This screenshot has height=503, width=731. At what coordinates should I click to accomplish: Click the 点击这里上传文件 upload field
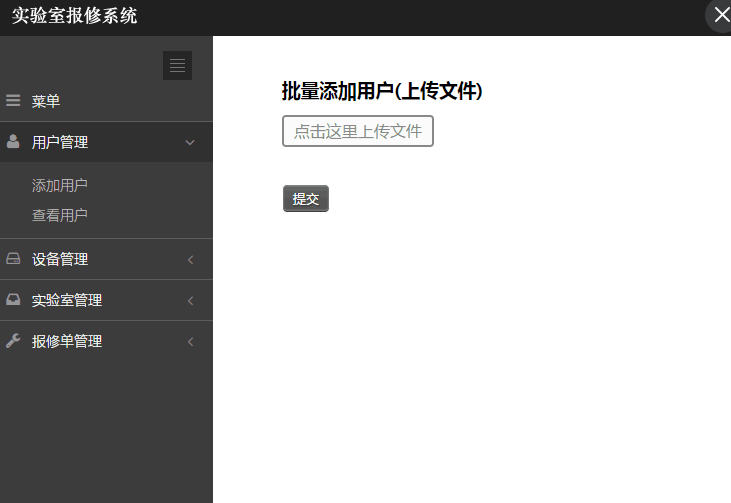[358, 131]
